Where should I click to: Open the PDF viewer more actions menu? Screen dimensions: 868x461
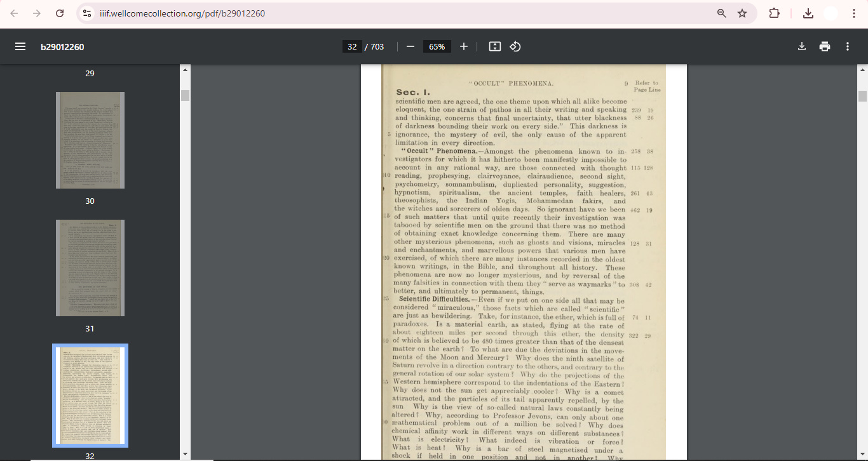(x=848, y=46)
